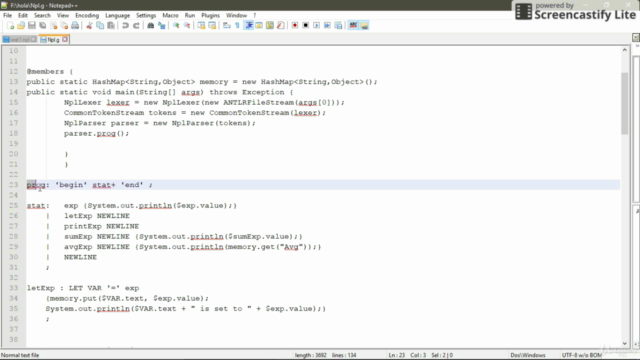Copy selection using Copy icon

pos(100,26)
